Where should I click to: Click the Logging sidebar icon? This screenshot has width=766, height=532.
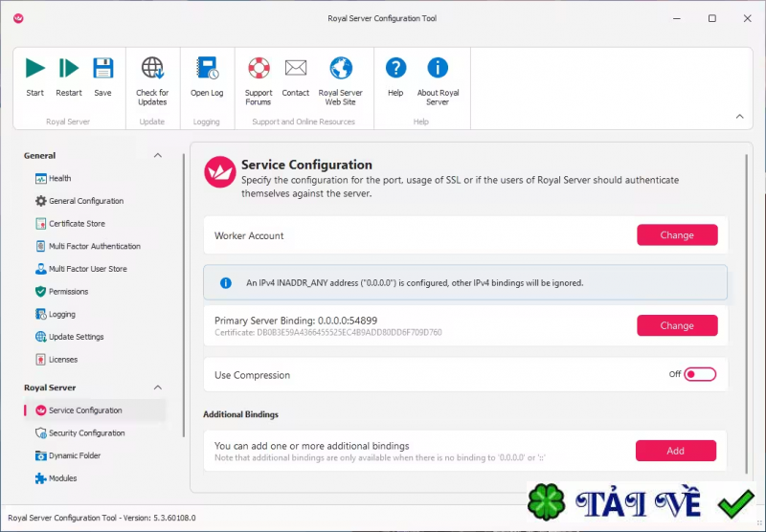pyautogui.click(x=40, y=314)
